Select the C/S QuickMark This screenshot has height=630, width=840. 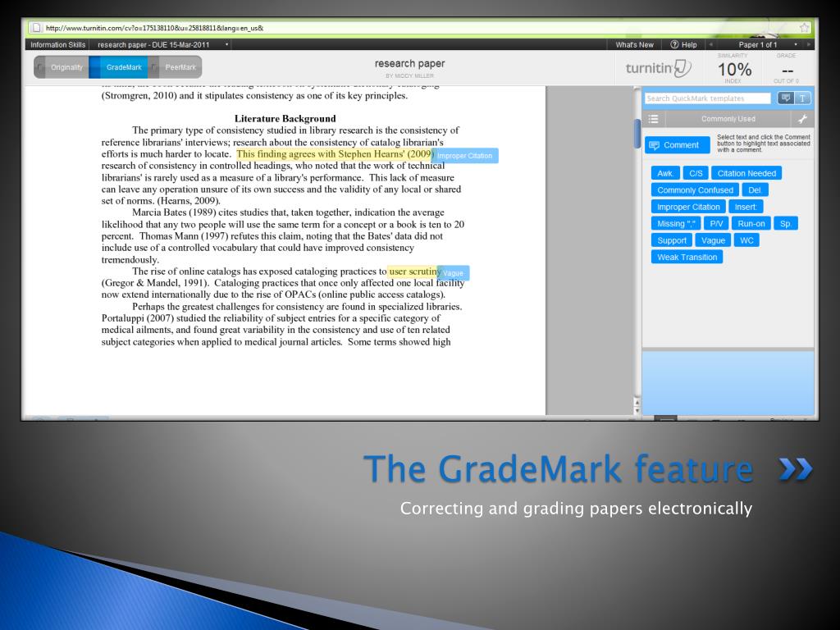696,173
